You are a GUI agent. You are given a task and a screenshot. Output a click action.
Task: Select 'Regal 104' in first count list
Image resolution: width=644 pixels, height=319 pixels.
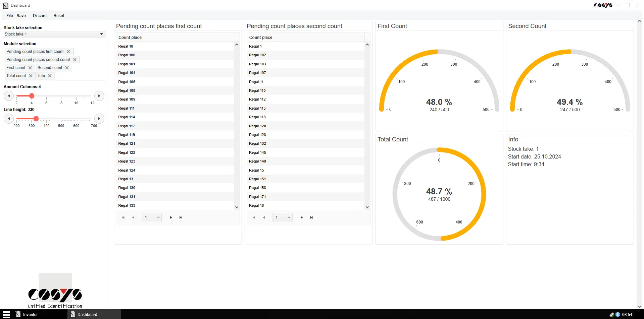[x=175, y=73]
